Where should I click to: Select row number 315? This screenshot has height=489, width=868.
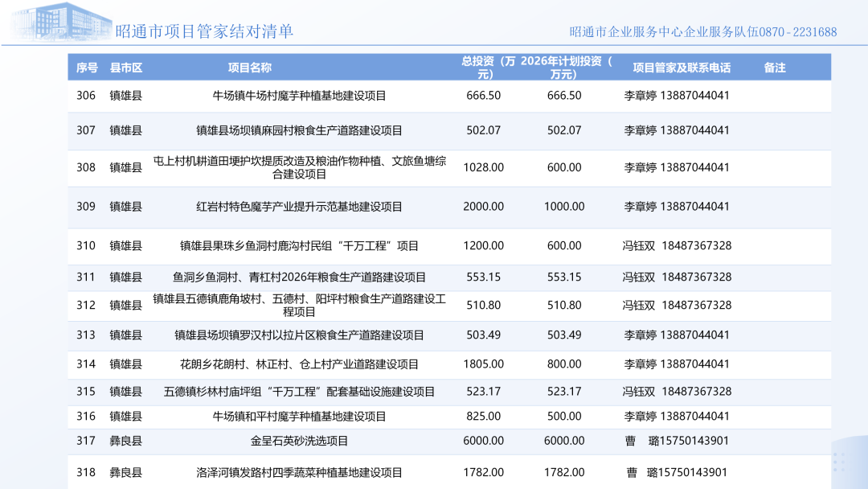86,392
